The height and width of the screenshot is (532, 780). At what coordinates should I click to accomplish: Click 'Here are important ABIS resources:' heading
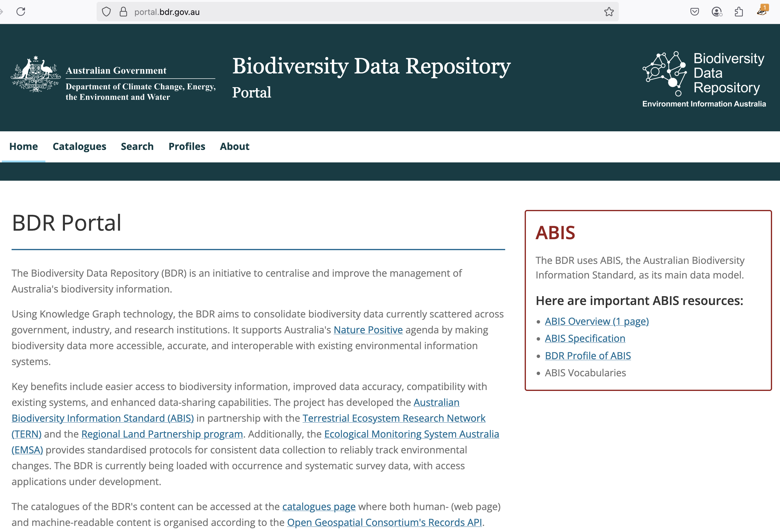pyautogui.click(x=639, y=300)
